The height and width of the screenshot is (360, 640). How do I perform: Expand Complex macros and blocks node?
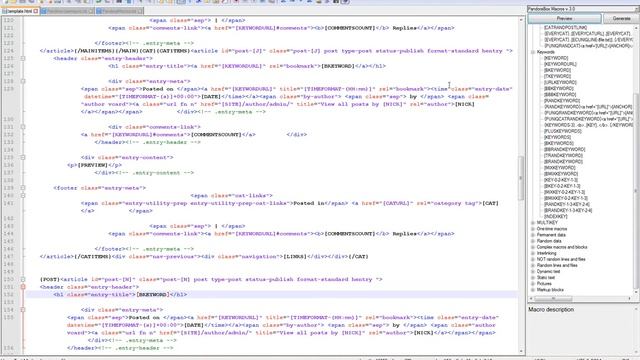pyautogui.click(x=533, y=247)
